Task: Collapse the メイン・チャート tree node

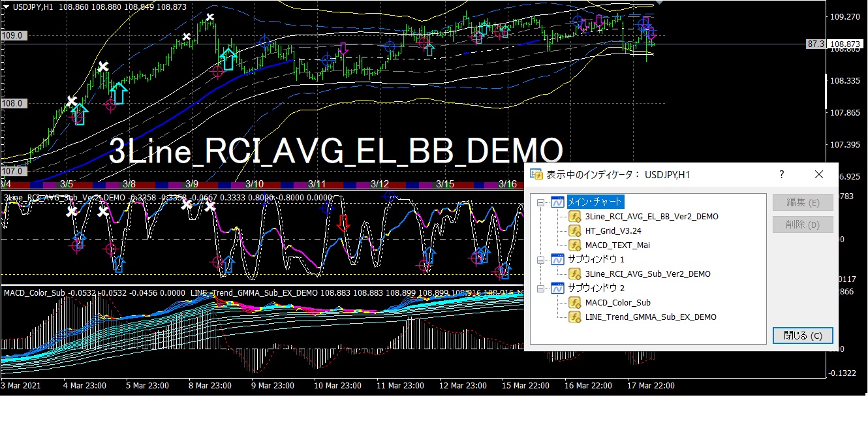Action: tap(540, 202)
